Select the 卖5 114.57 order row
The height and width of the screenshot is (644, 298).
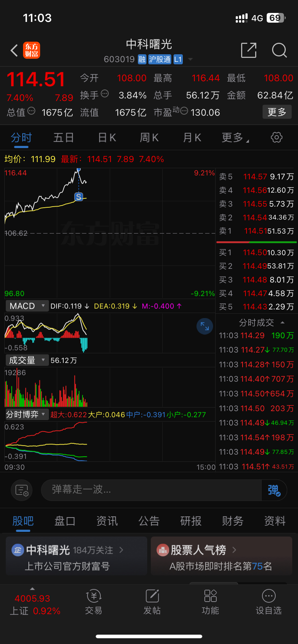256,177
